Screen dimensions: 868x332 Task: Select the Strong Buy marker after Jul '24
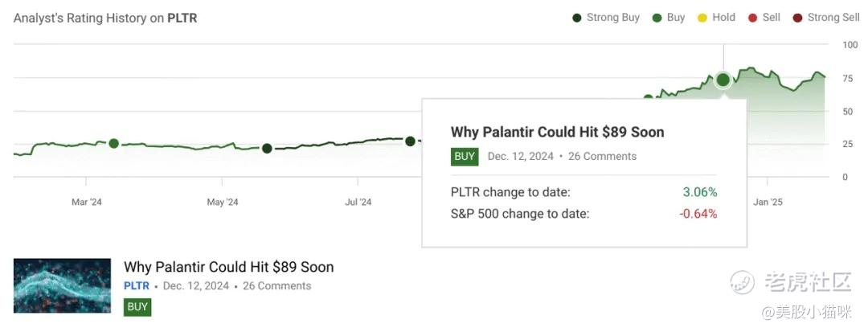pyautogui.click(x=410, y=141)
